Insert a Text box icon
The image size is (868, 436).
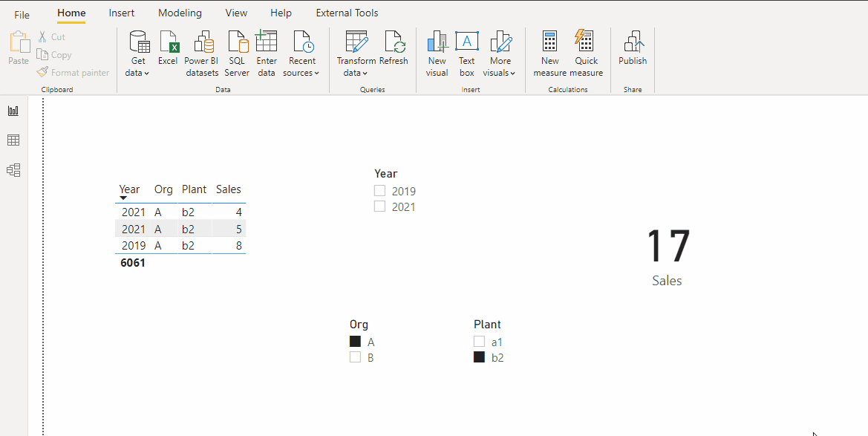(466, 41)
